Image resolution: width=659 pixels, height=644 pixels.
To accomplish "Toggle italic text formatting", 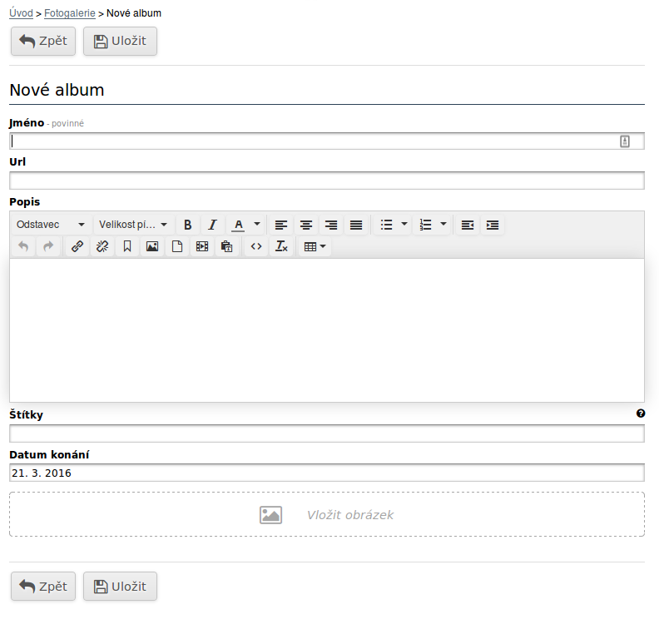I will click(x=212, y=225).
